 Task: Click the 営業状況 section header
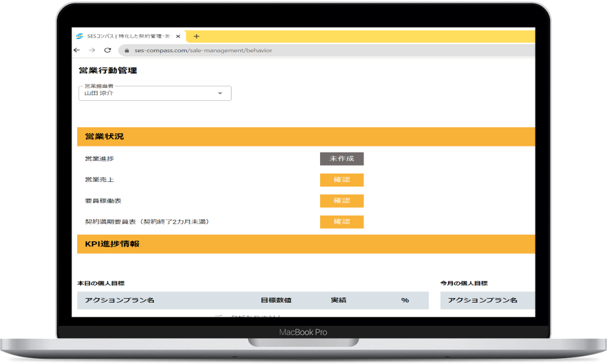105,136
